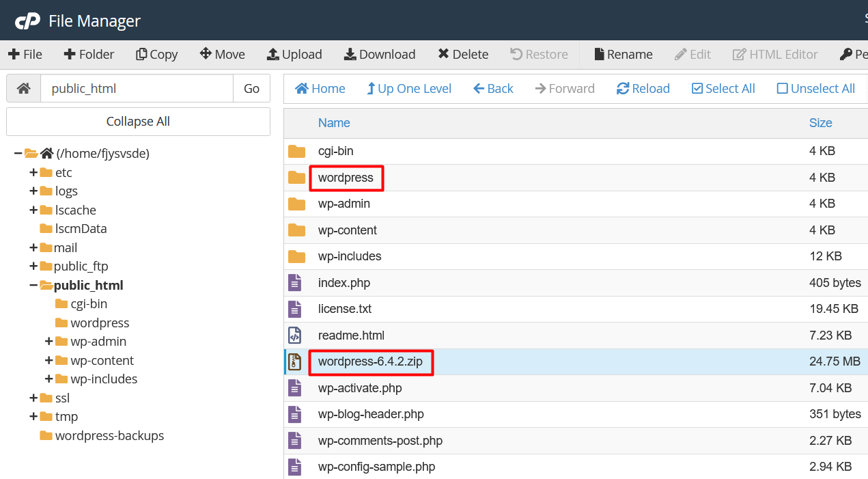The width and height of the screenshot is (868, 479).
Task: Click the public_html path input field
Action: click(x=137, y=89)
